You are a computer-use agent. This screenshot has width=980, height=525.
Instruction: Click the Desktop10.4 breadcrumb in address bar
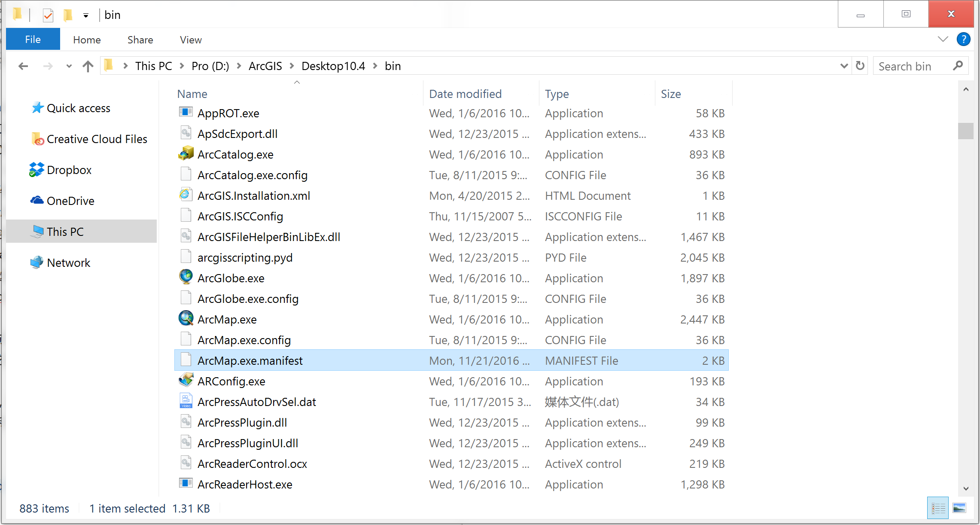click(x=333, y=66)
